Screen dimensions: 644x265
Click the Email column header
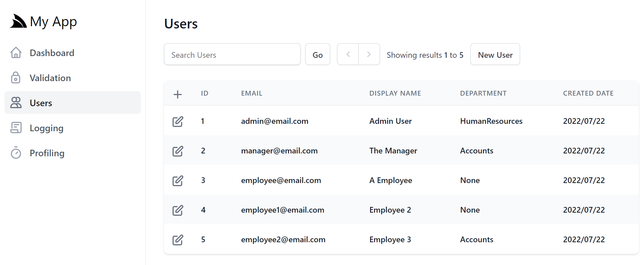click(252, 93)
